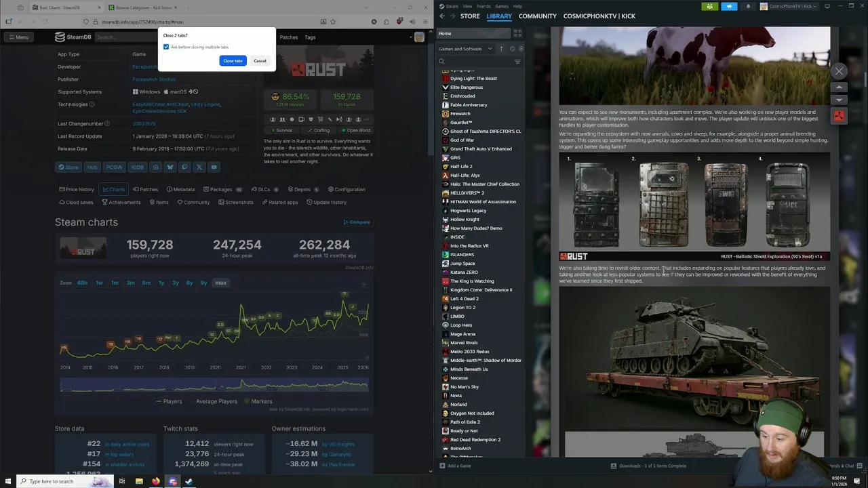Open the Bluesky butterfly icon link
This screenshot has width=868, height=488.
[x=170, y=167]
